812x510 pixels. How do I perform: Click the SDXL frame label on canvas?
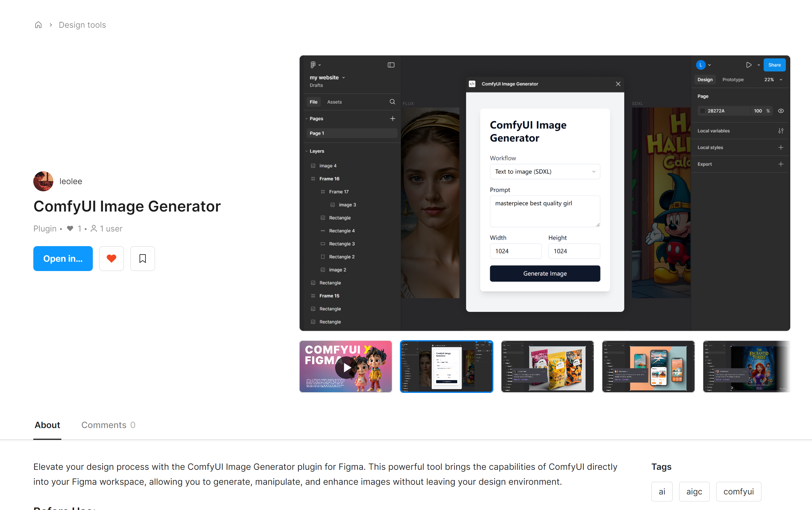point(637,103)
